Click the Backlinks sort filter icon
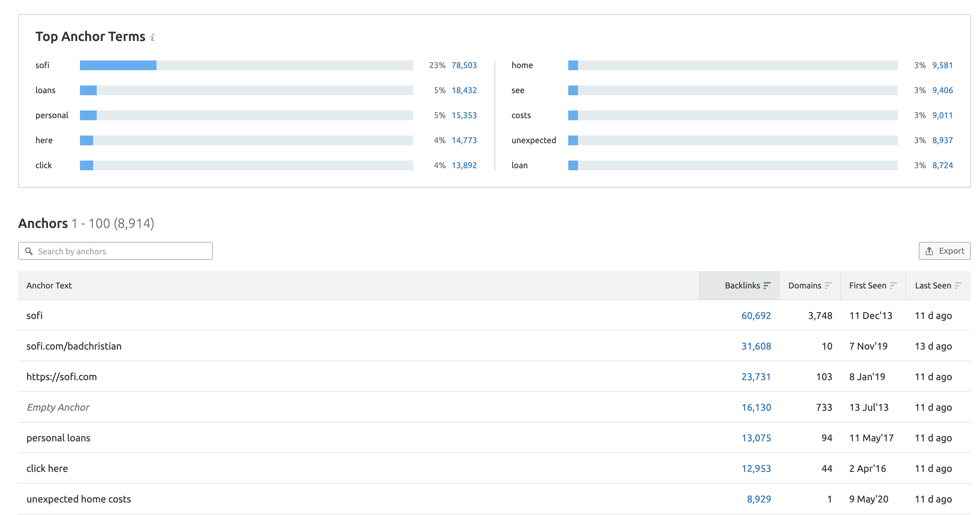This screenshot has width=980, height=515. point(768,285)
